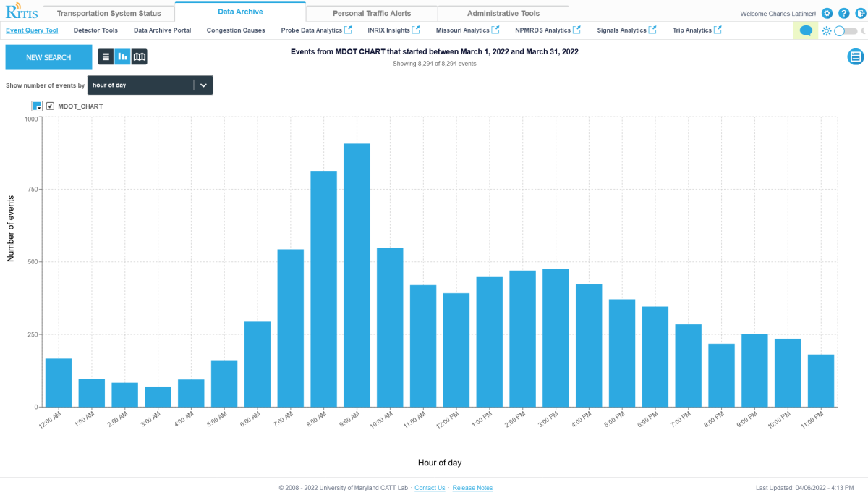Click the logout icon
This screenshot has height=498, width=868.
860,13
